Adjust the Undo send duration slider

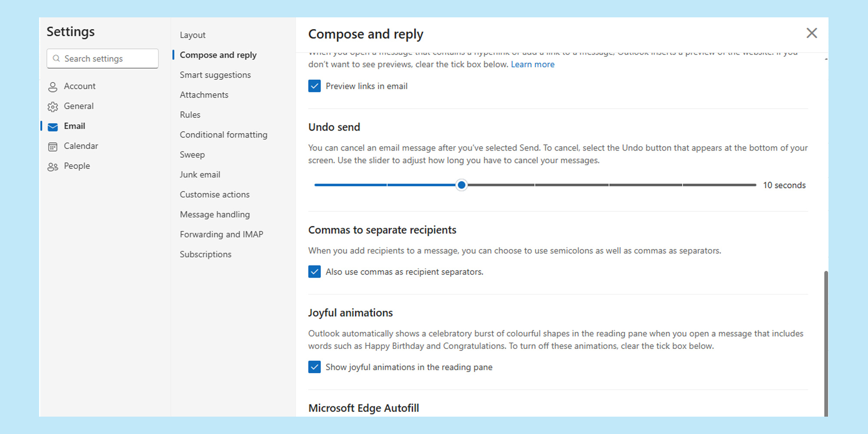[461, 185]
